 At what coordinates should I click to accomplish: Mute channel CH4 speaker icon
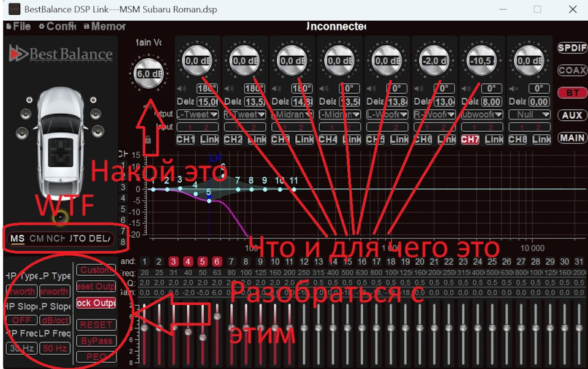[323, 89]
